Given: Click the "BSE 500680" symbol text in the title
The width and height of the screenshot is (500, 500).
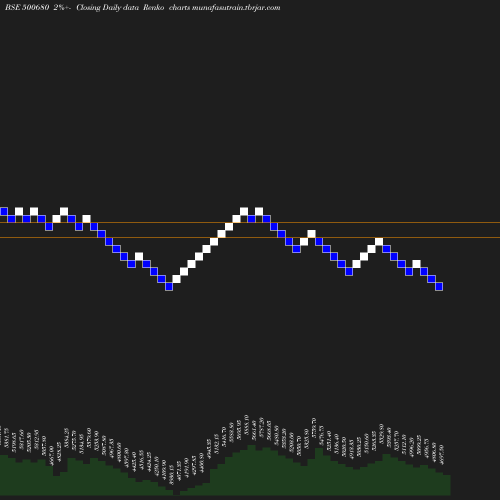Looking at the screenshot, I should (x=27, y=8).
